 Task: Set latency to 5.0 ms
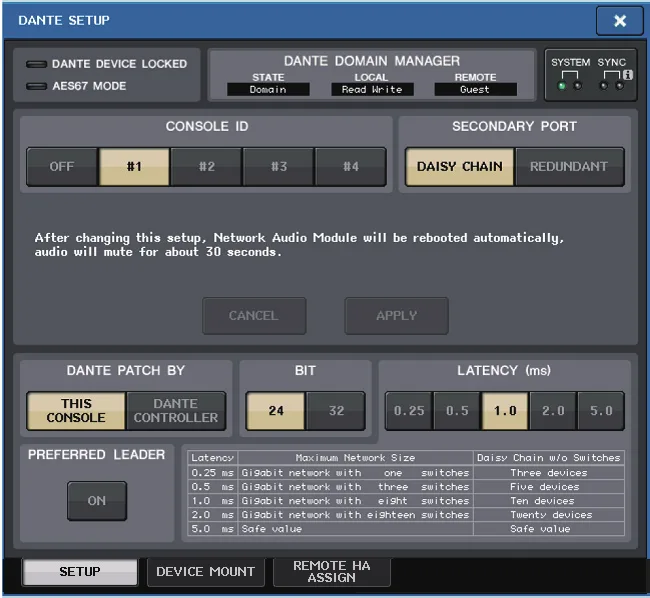click(x=601, y=411)
